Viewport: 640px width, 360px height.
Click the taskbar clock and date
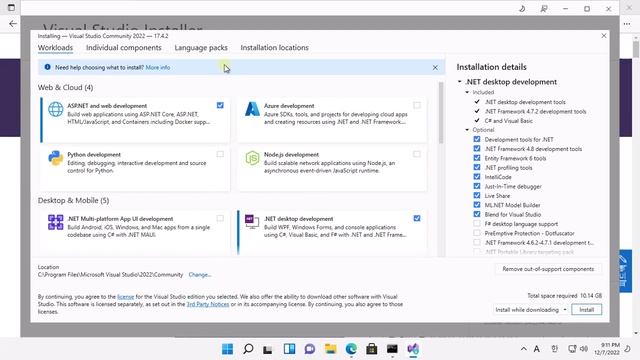coord(607,349)
